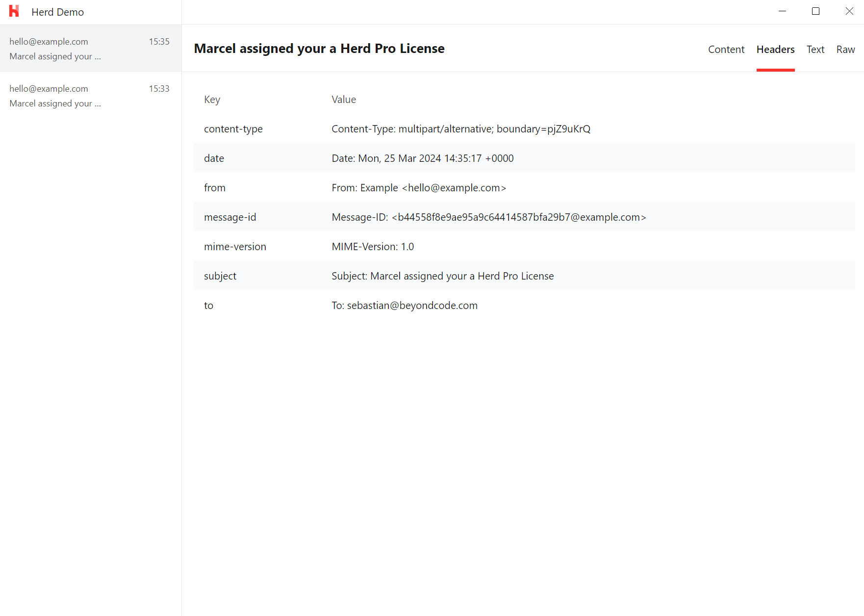Click the email subject heading
This screenshot has height=616, width=864.
(319, 49)
